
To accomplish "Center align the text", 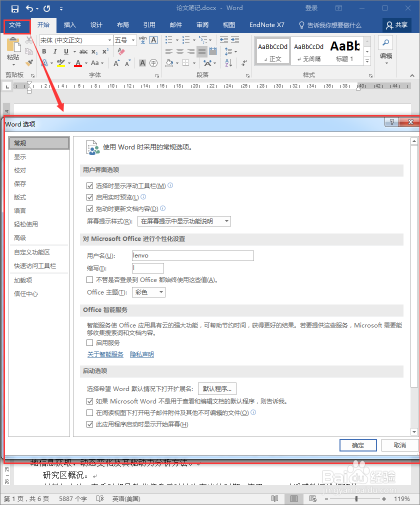I will [180, 51].
